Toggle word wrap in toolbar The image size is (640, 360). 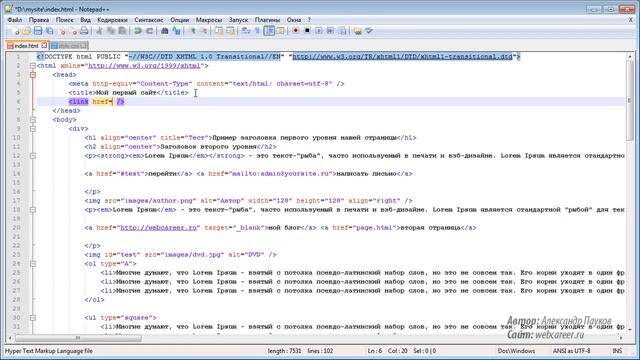(x=246, y=31)
